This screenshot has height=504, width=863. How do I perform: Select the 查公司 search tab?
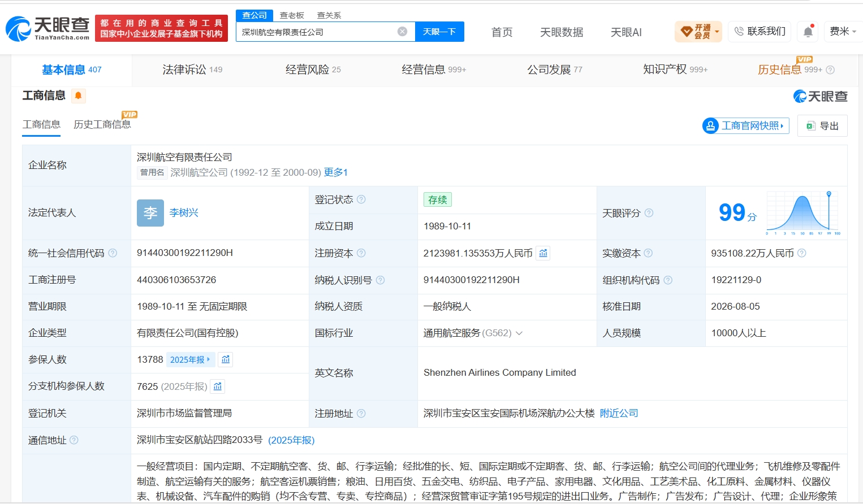tap(254, 15)
